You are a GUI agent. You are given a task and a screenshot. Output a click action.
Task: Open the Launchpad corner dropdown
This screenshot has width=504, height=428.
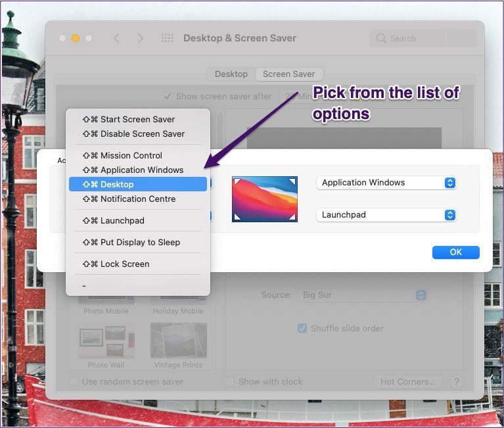click(386, 215)
